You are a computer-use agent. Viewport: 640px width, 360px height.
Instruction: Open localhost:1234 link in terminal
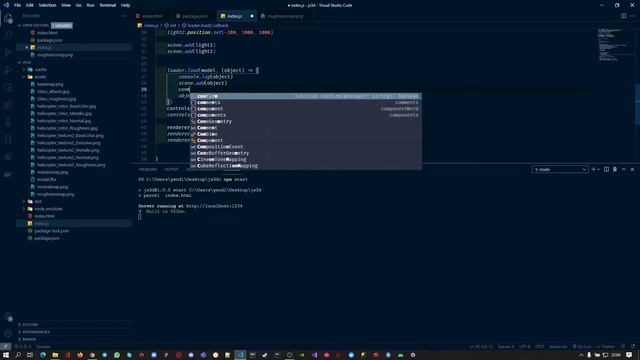click(x=214, y=206)
